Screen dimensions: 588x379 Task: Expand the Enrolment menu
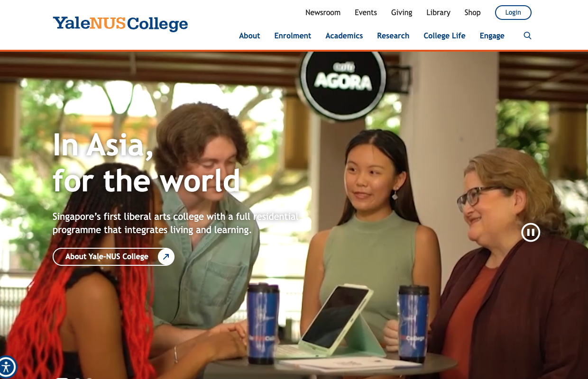293,36
